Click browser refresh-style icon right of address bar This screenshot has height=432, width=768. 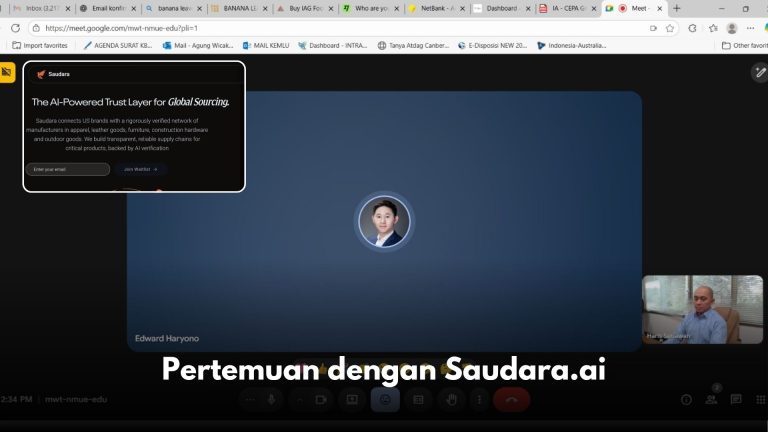[692, 28]
